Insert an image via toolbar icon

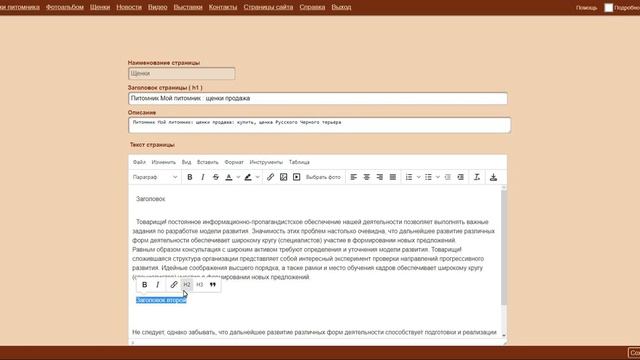pos(283,177)
